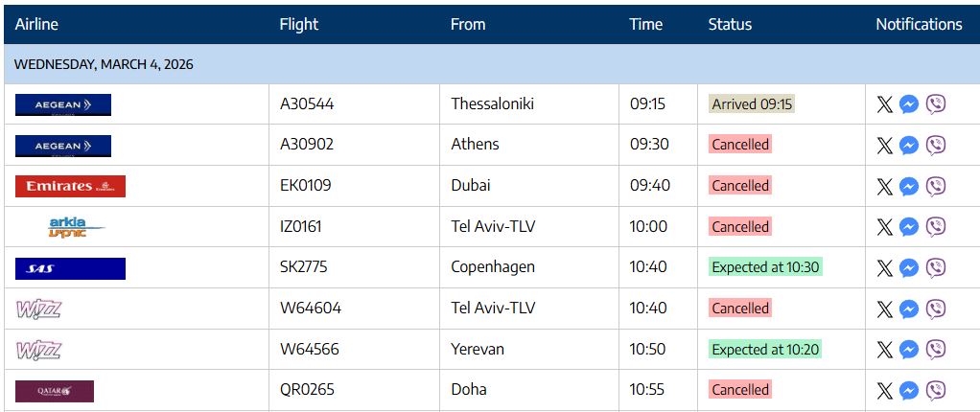Screen dimensions: 980x412
Task: Click the Qatar Airways logo
Action: click(x=55, y=390)
